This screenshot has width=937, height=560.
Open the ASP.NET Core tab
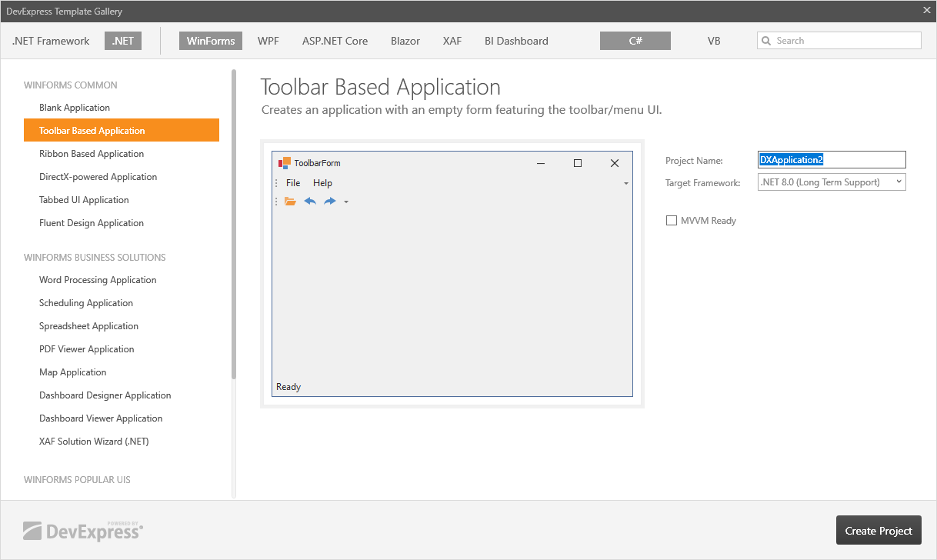335,41
